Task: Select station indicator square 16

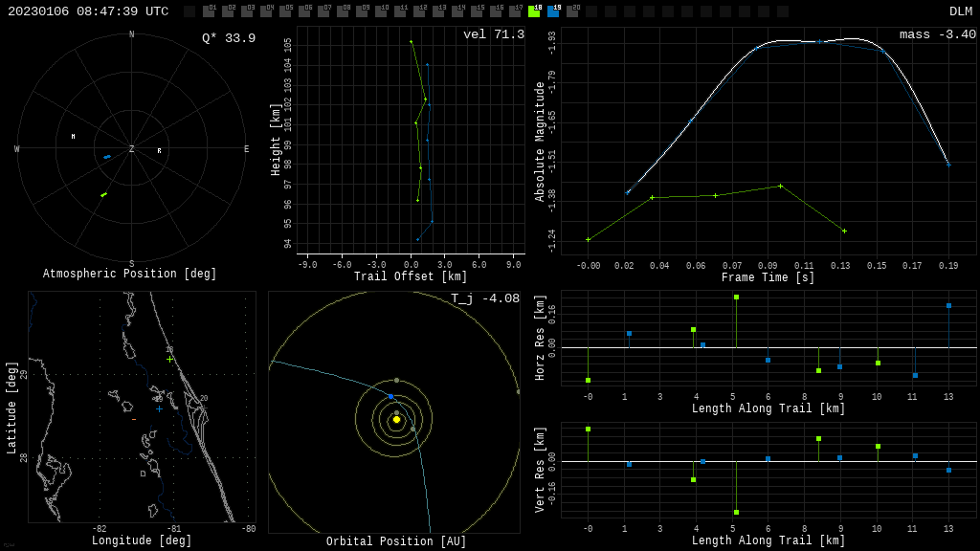Action: [x=496, y=11]
